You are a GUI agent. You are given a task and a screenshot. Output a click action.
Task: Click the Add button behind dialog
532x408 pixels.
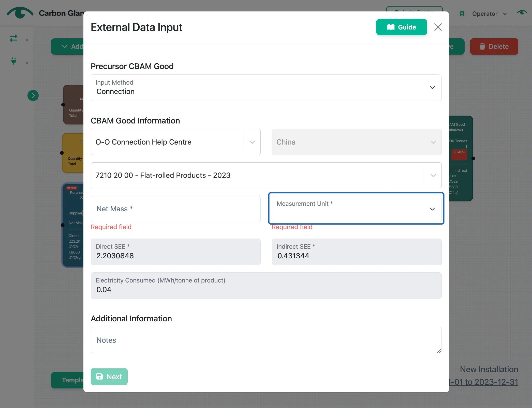click(x=67, y=46)
